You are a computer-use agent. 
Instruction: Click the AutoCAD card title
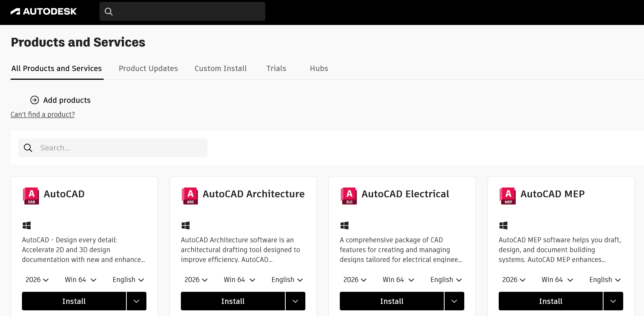pyautogui.click(x=64, y=194)
